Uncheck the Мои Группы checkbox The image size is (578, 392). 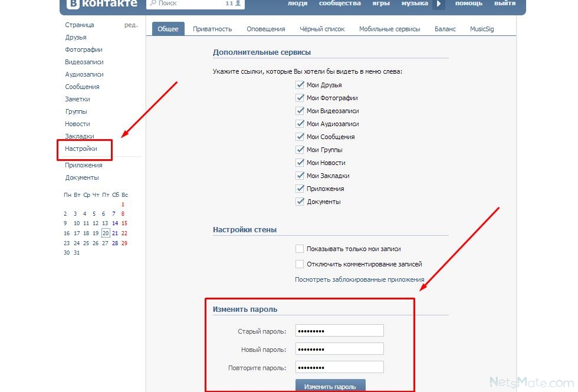coord(300,150)
